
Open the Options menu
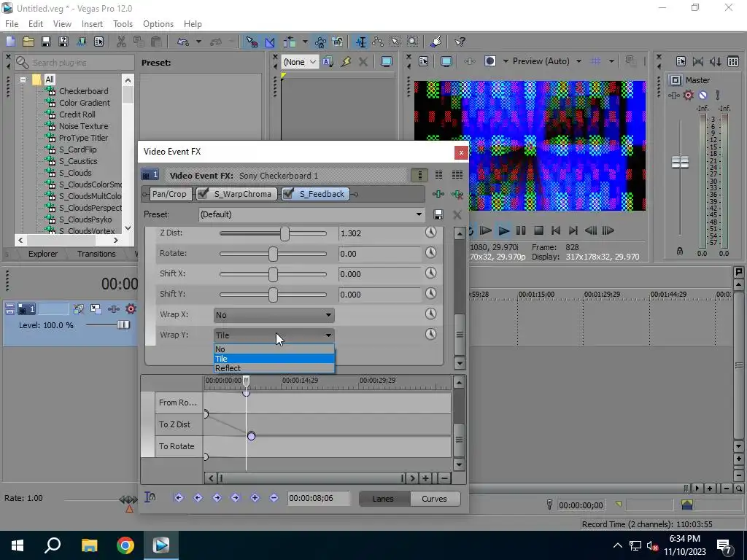tap(158, 24)
